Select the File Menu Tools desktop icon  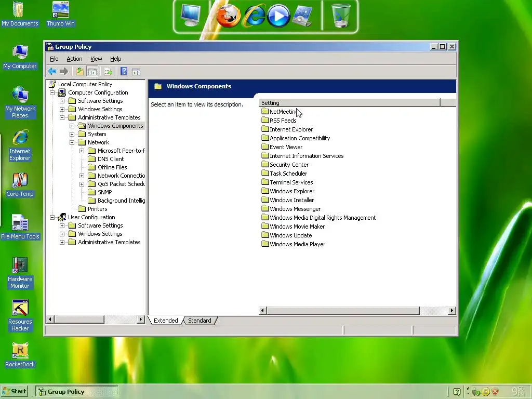tap(20, 227)
